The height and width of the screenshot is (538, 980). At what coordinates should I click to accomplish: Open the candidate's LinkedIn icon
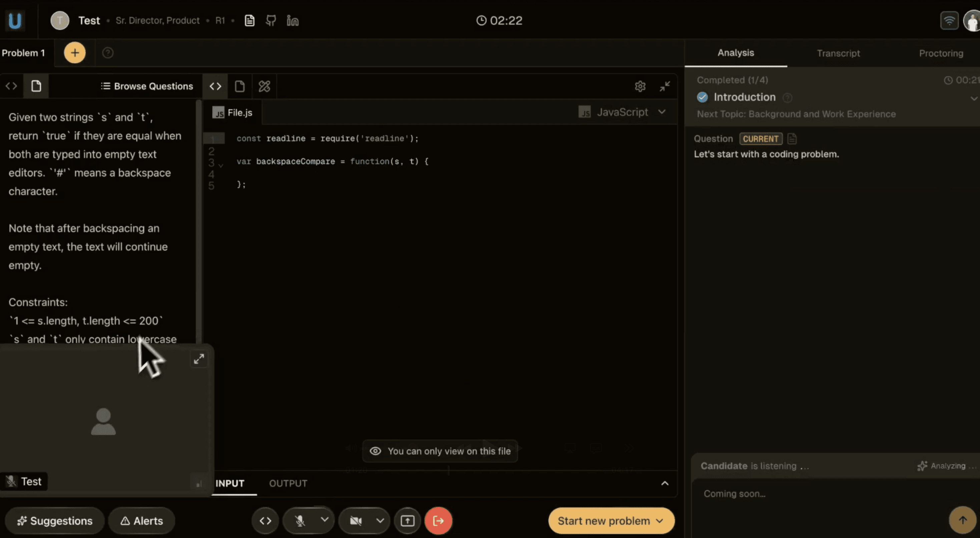pos(293,21)
